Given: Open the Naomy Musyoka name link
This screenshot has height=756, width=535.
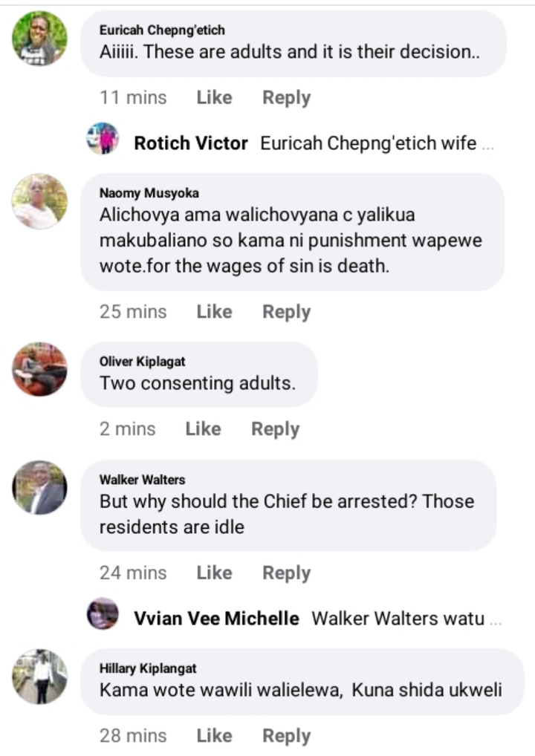Looking at the screenshot, I should point(149,193).
